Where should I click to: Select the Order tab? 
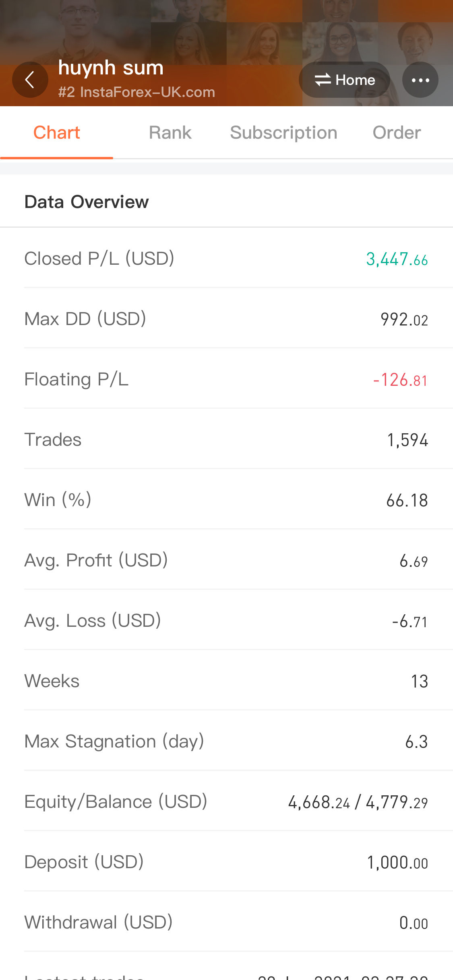(397, 132)
